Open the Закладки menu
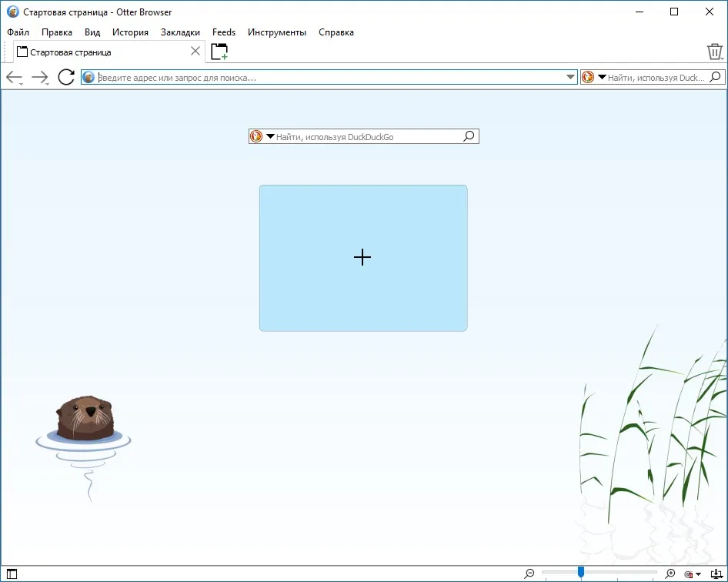 click(x=180, y=32)
